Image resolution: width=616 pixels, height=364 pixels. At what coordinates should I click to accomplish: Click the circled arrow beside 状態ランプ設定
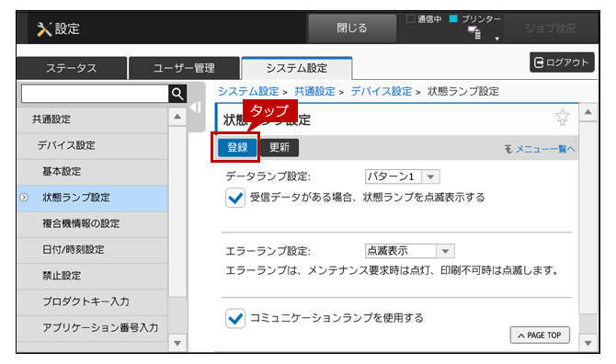coord(24,197)
